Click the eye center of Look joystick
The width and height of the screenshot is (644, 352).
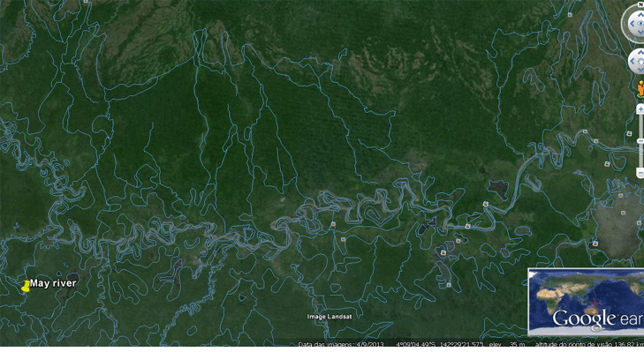coord(641,24)
